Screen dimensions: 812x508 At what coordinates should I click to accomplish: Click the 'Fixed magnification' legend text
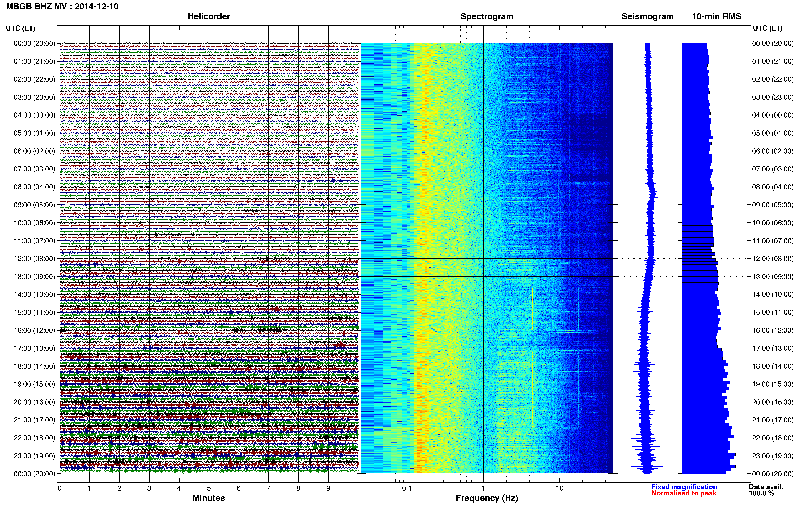coord(684,487)
